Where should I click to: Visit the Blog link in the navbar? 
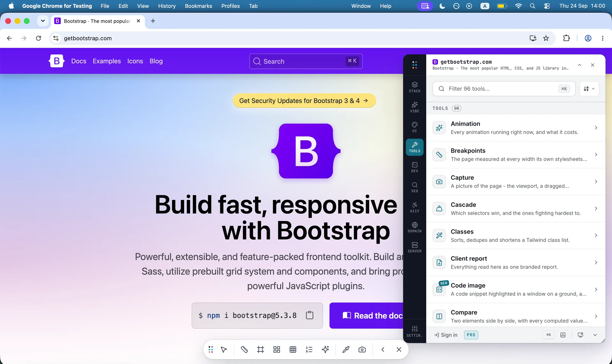coord(156,61)
